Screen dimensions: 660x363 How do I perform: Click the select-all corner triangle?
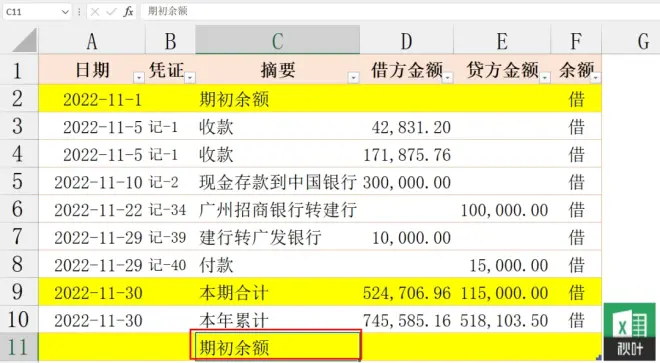[x=24, y=40]
